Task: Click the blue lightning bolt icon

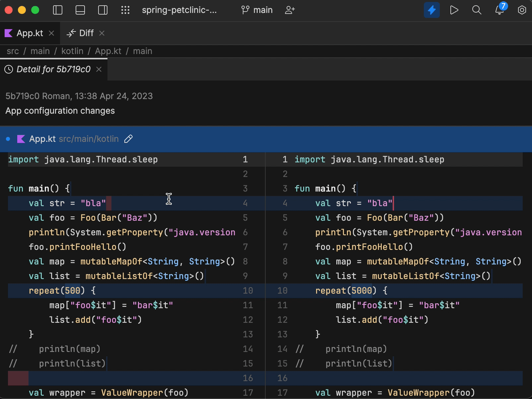Action: pos(432,10)
